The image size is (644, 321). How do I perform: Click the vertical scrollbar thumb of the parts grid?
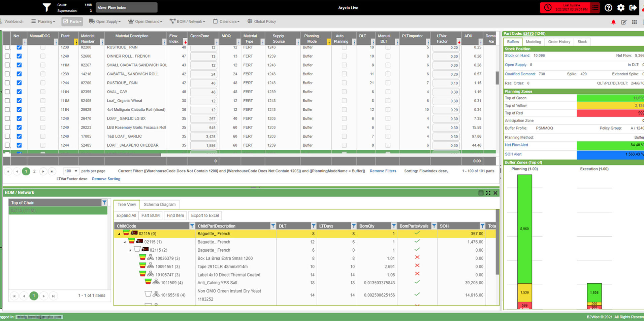coord(497,78)
